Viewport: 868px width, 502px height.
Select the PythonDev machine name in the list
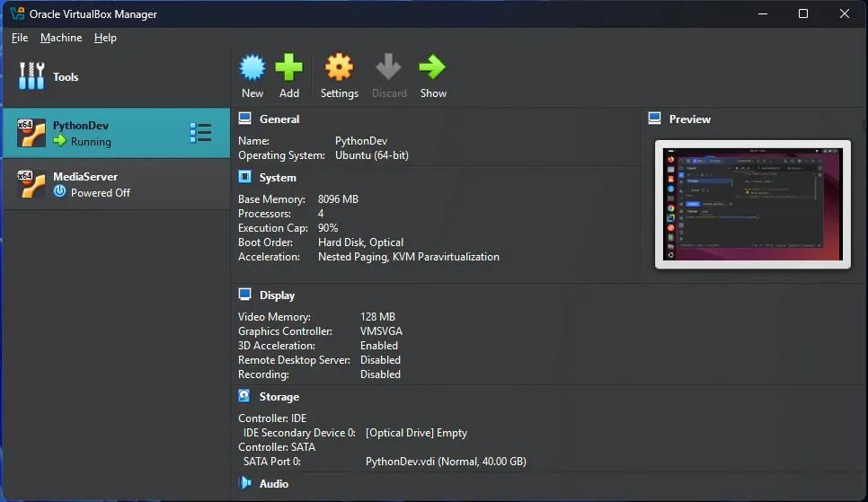(x=81, y=126)
